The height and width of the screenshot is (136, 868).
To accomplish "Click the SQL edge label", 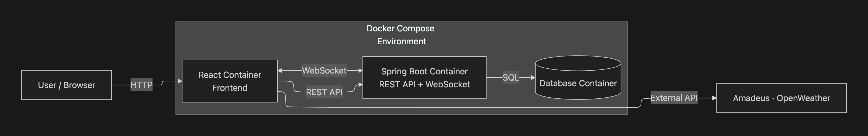I will click(511, 78).
